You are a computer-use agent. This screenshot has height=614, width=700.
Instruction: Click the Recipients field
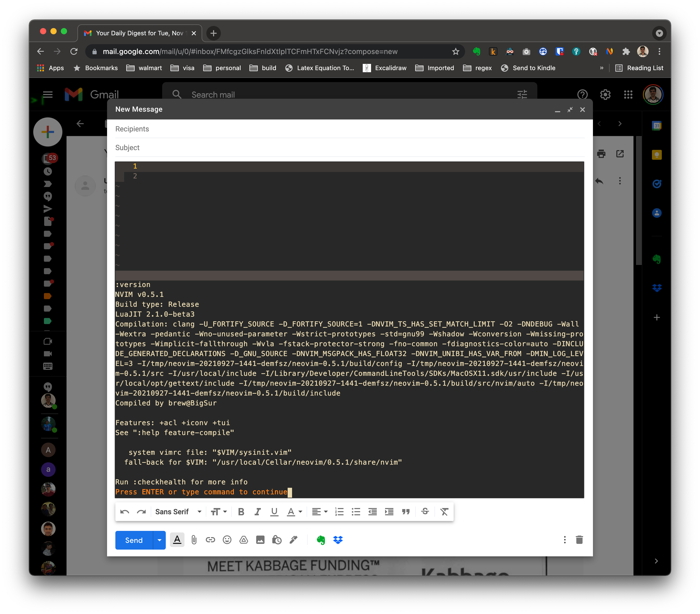350,129
